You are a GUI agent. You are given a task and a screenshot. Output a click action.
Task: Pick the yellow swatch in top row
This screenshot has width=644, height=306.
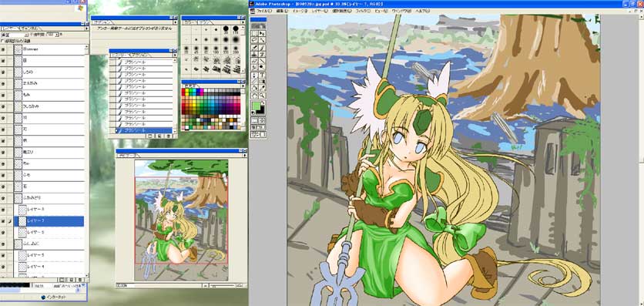(187, 90)
